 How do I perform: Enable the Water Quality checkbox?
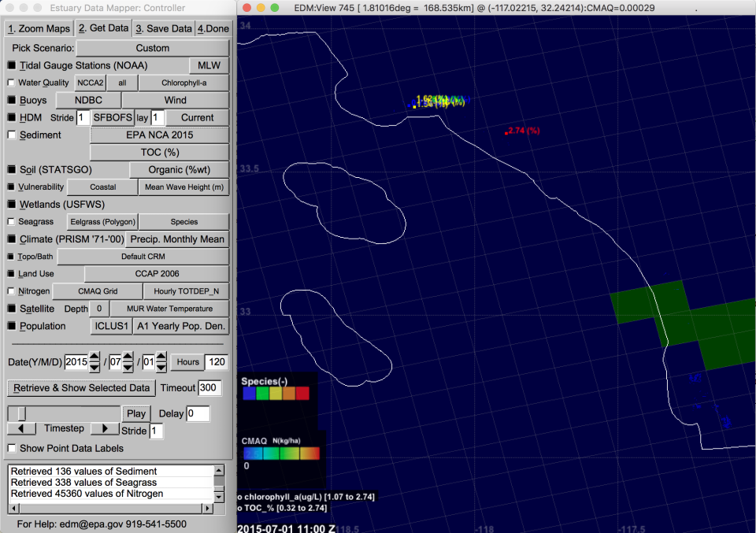11,83
